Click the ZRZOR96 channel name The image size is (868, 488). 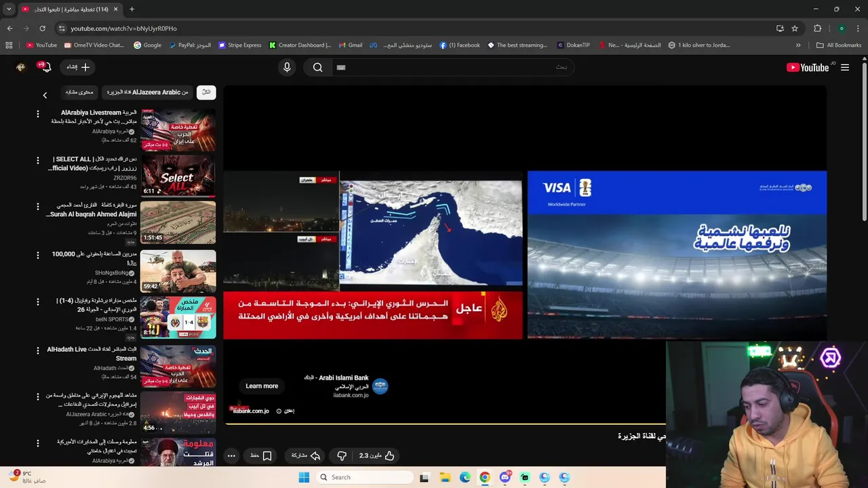click(125, 178)
